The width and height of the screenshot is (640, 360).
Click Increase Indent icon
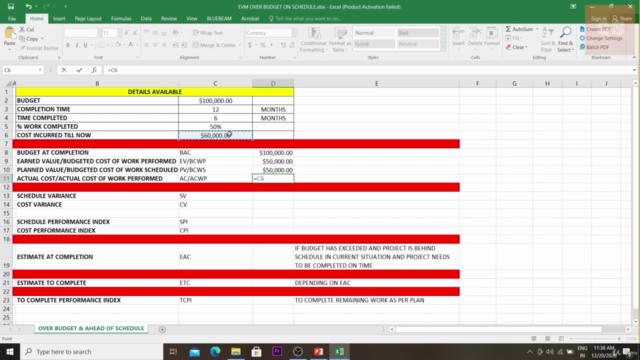(x=184, y=45)
